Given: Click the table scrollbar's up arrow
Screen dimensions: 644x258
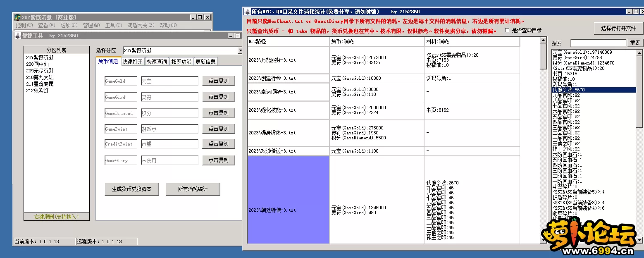Looking at the screenshot, I should (544, 40).
